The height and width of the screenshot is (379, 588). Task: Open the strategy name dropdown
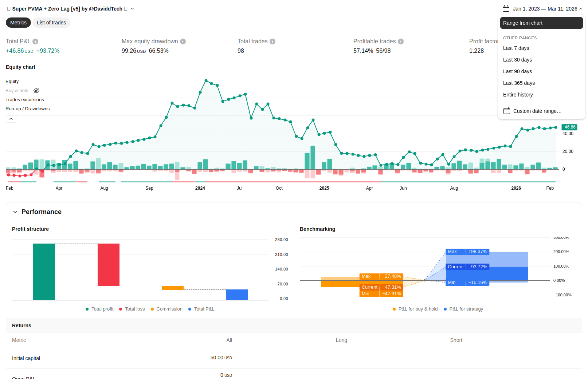(132, 9)
